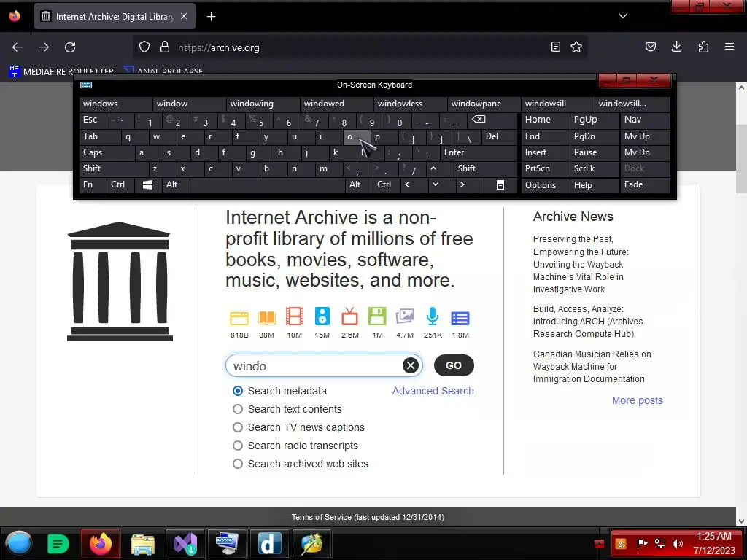
Task: Choose the 'windowing' text suggestion
Action: 263,104
